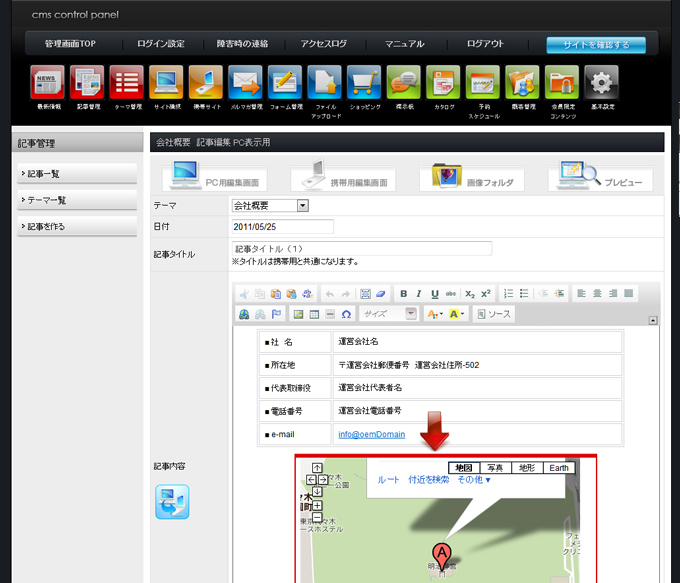The width and height of the screenshot is (680, 583).
Task: Open the ショッピング cart icon
Action: pos(363,83)
